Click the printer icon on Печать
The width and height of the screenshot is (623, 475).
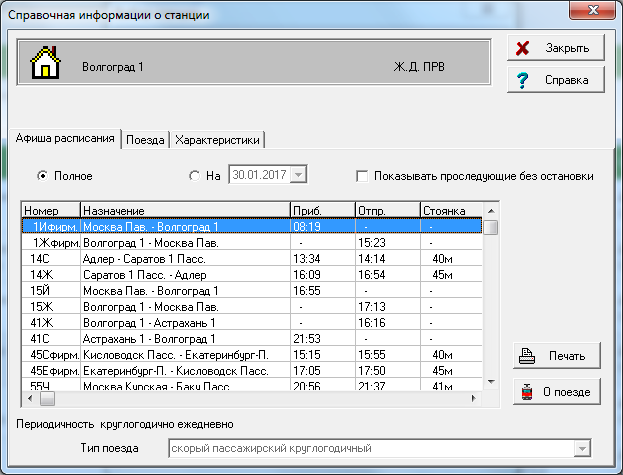click(x=527, y=355)
